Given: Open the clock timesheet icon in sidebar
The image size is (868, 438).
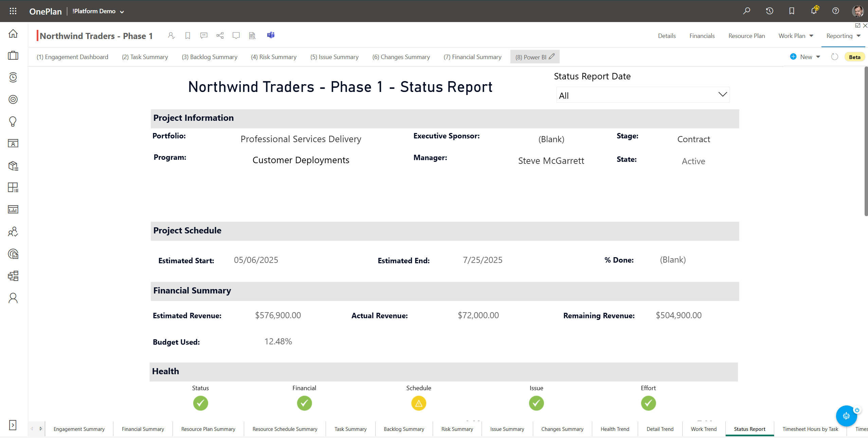Looking at the screenshot, I should (13, 77).
